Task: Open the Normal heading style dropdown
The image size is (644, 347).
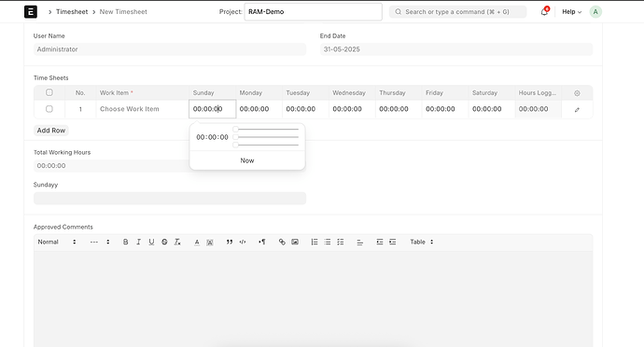Action: tap(57, 242)
